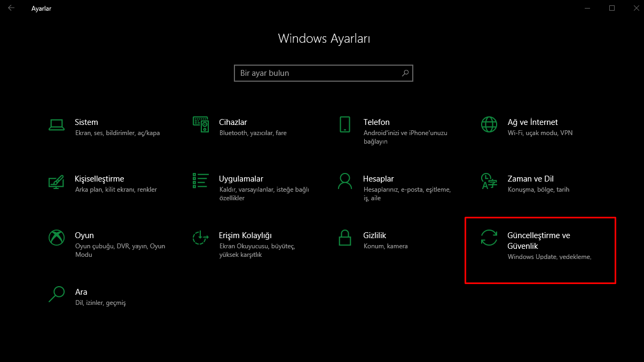Minimize the Ayarlar window
Screen dimensions: 644x362
click(x=587, y=8)
